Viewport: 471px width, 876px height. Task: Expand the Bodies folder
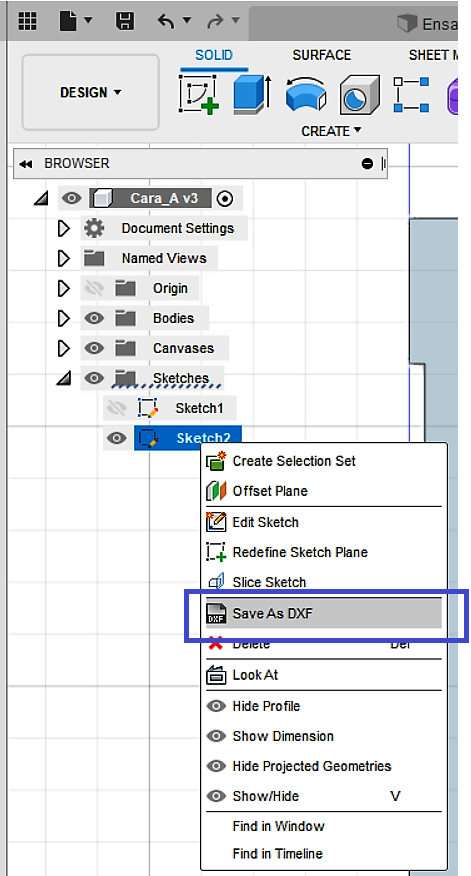[x=64, y=318]
